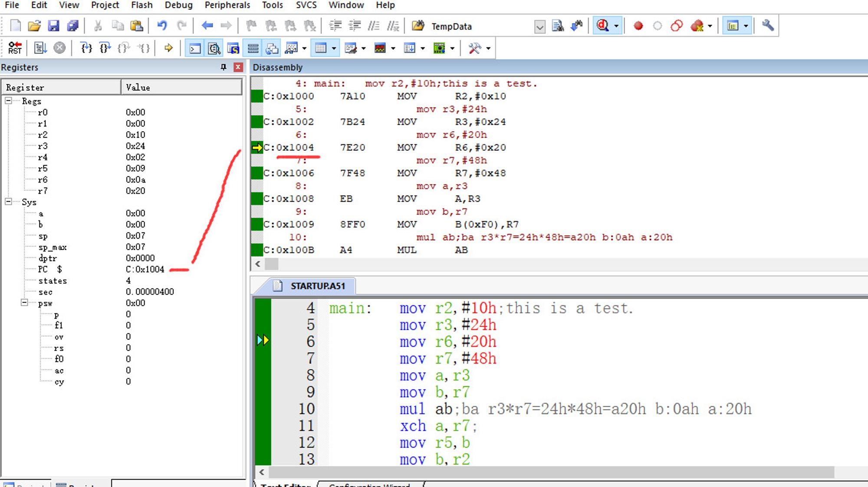Open the TempData combo box dropdown
Image resolution: width=868 pixels, height=487 pixels.
click(x=539, y=27)
